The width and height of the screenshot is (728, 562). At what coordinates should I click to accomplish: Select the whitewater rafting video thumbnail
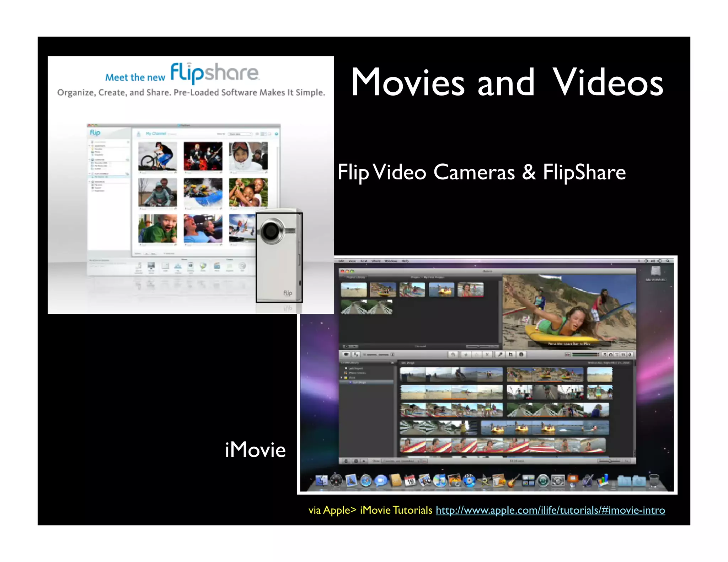pyautogui.click(x=203, y=192)
